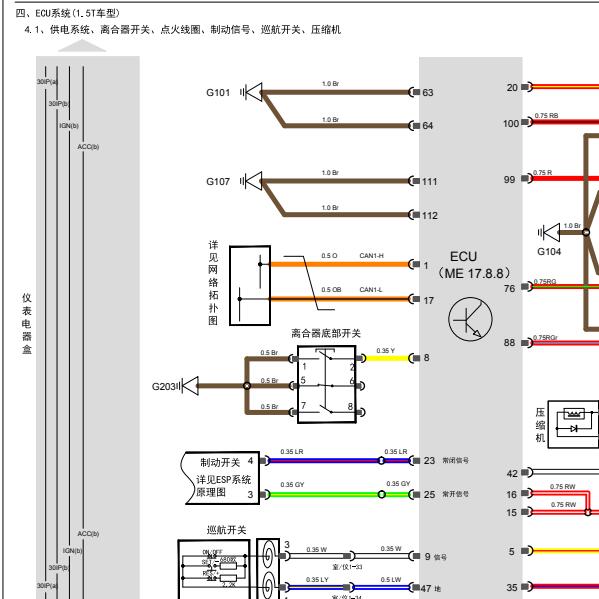
Task: Click ECU pin number 17
Action: tap(429, 301)
